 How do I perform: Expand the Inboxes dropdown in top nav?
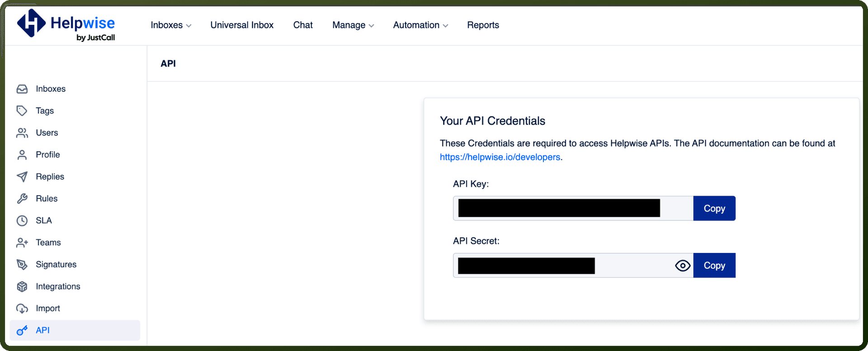click(171, 25)
